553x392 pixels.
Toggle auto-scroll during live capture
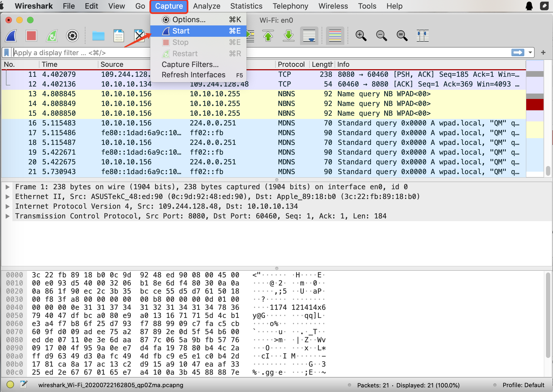pyautogui.click(x=309, y=36)
